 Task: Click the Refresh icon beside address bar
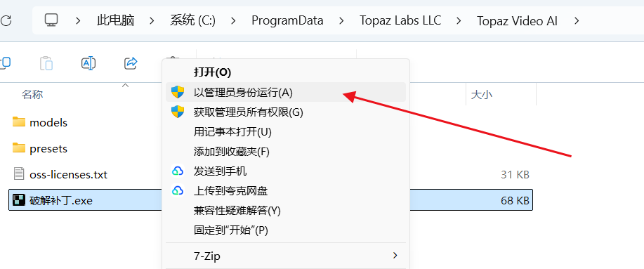[6, 20]
